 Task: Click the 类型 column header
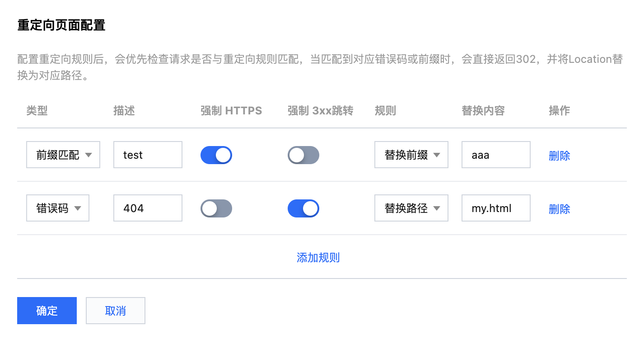37,111
